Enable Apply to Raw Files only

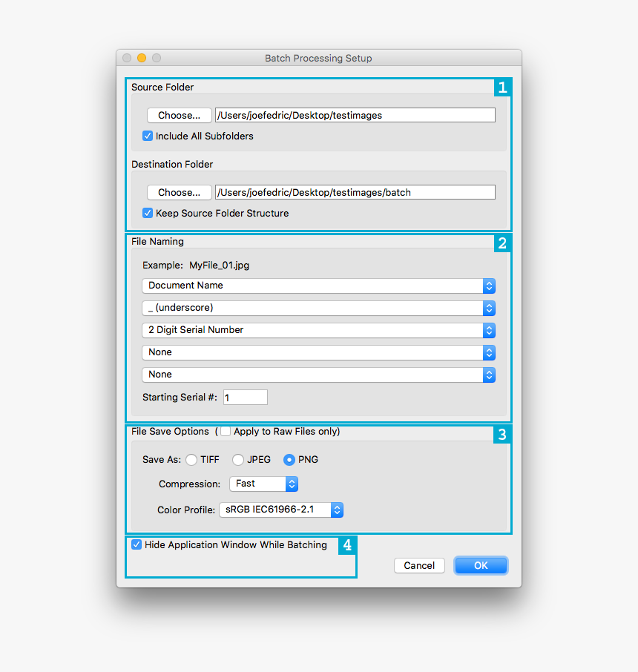(226, 431)
